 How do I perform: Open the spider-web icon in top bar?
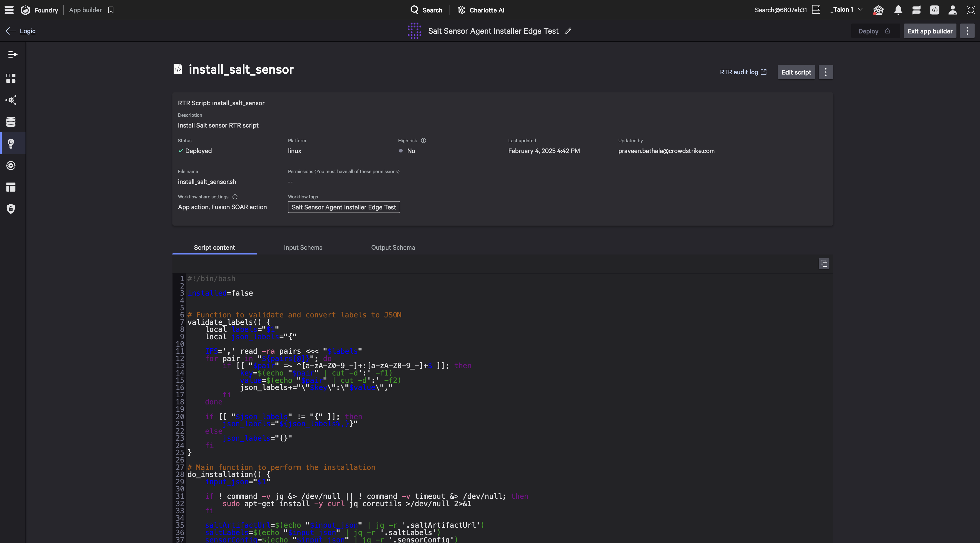pyautogui.click(x=878, y=10)
